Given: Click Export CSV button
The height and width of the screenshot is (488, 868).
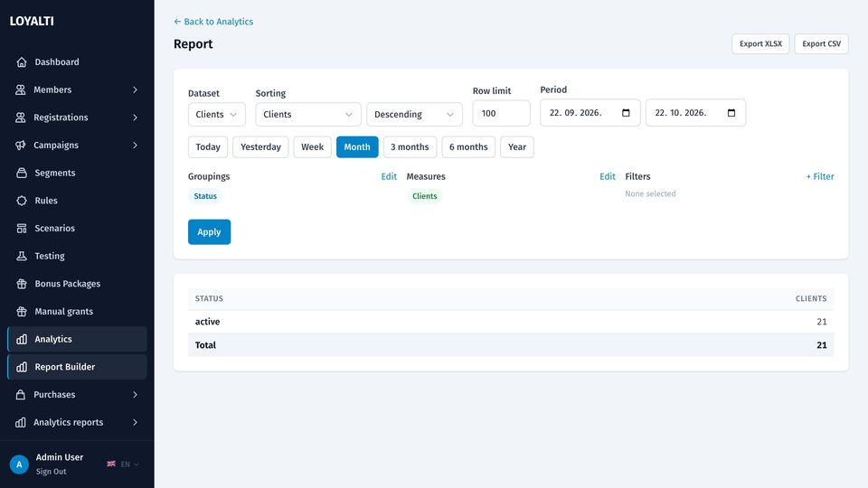Looking at the screenshot, I should click(822, 43).
